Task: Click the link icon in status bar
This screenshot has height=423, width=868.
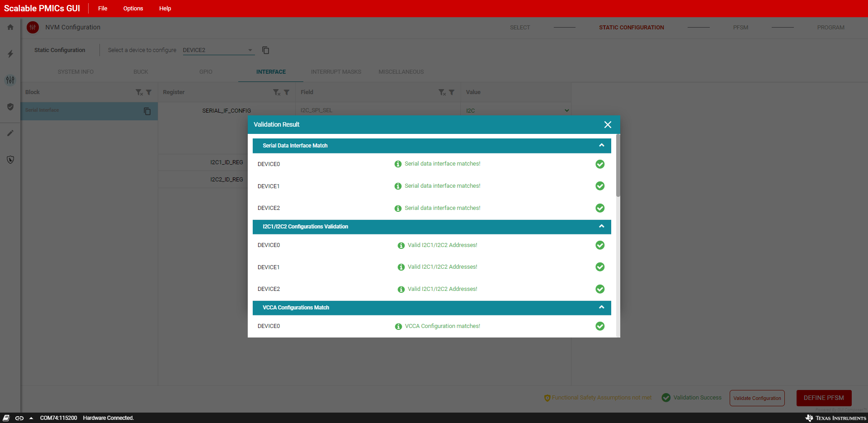Action: tap(19, 418)
